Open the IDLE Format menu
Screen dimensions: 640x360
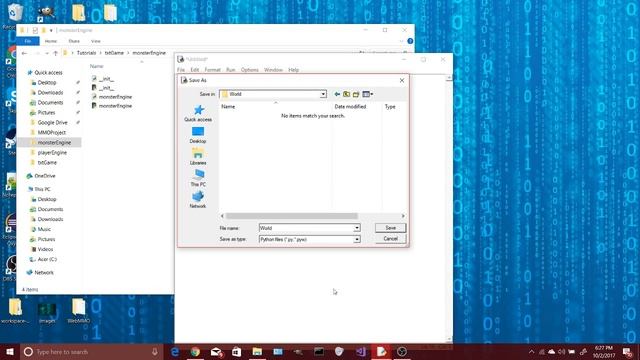213,70
